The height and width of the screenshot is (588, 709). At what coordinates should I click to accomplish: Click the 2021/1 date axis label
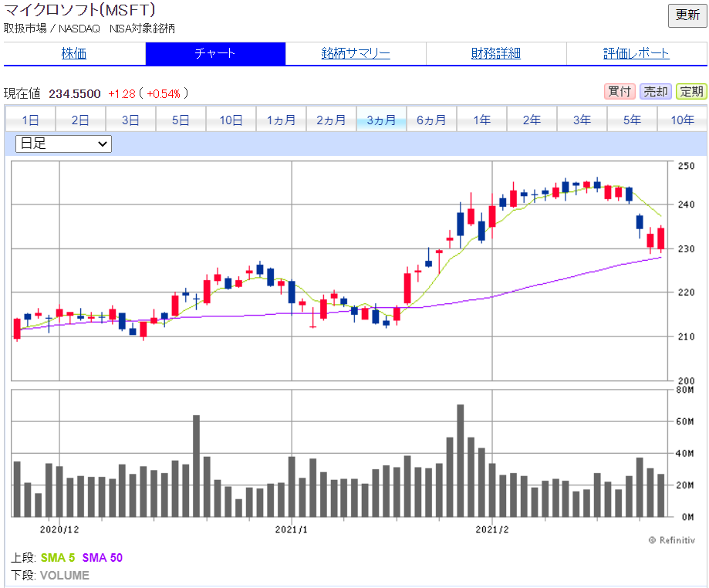tap(291, 529)
